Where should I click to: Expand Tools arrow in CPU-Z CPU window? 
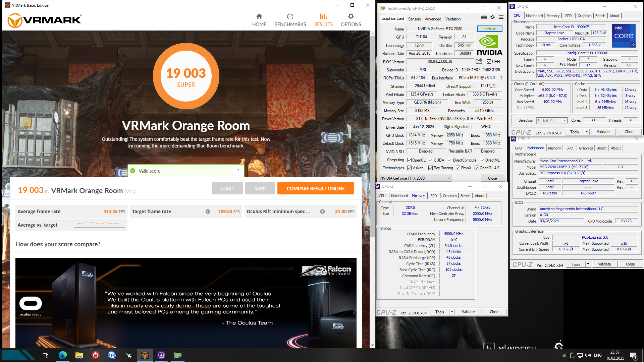click(587, 132)
